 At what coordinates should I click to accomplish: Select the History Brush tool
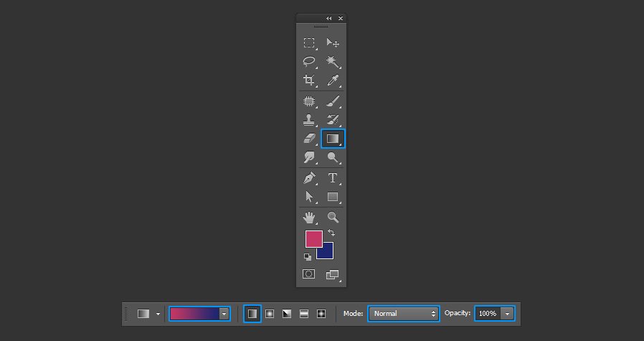333,120
